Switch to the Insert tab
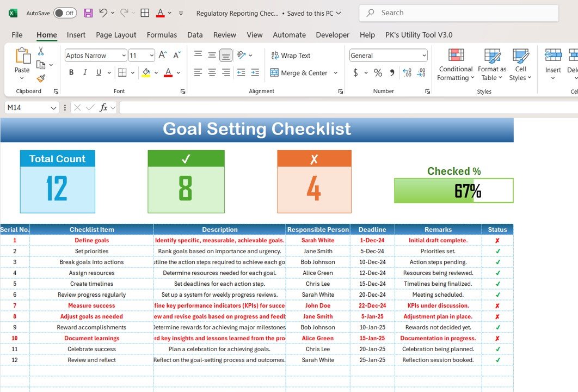 click(x=76, y=35)
